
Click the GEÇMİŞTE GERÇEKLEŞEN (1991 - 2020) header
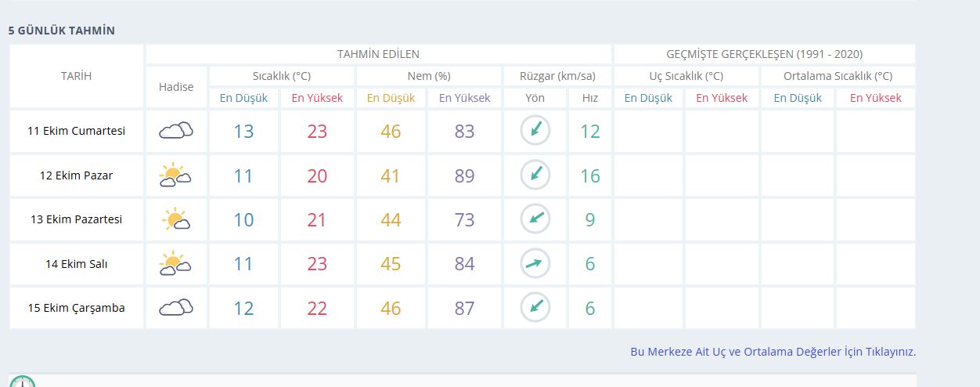[x=764, y=54]
